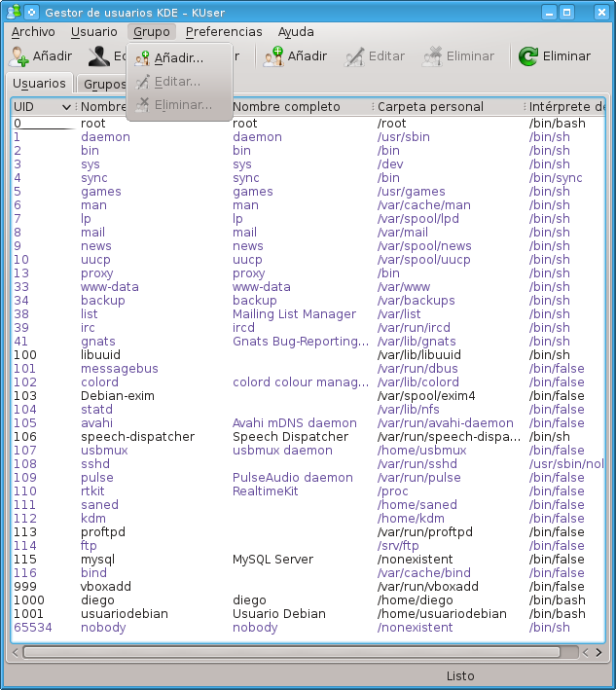The image size is (616, 690).
Task: Click the /home/usbmux home folder cell
Action: coord(421,451)
